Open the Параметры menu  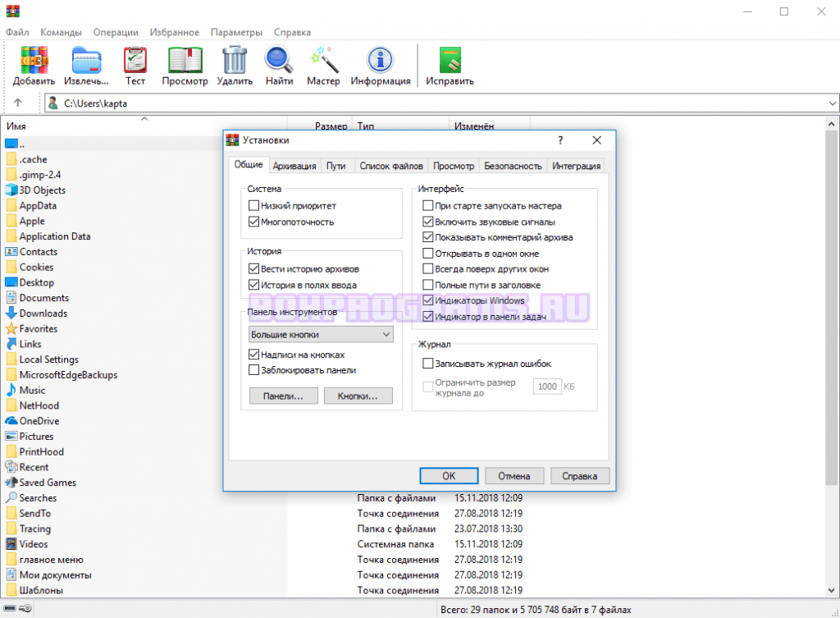236,32
